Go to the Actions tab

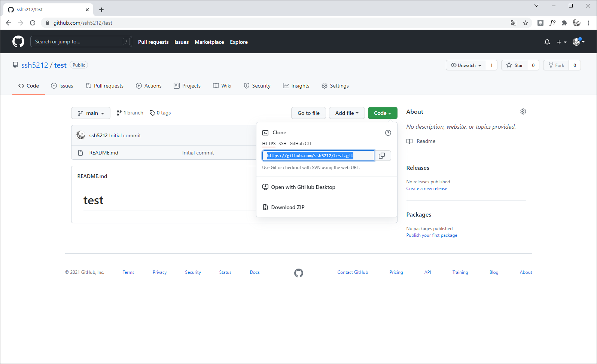149,86
